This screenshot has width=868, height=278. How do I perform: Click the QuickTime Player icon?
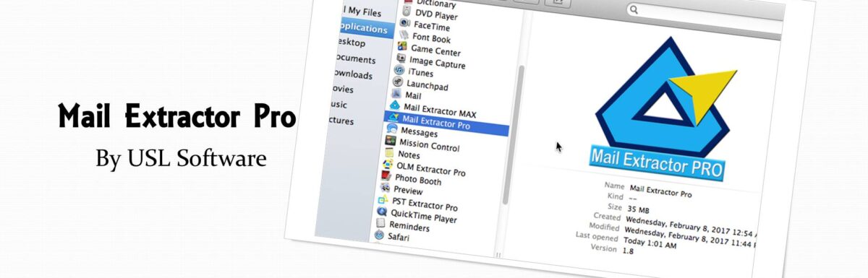[x=382, y=211]
